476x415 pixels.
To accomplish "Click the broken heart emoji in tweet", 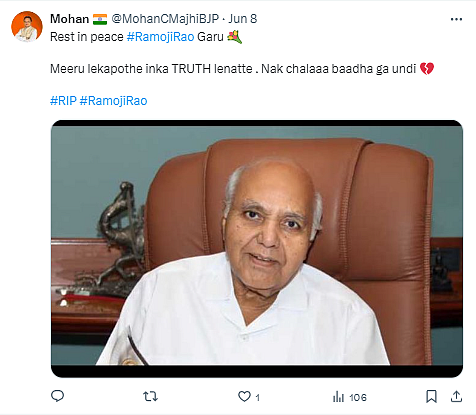I will (427, 69).
